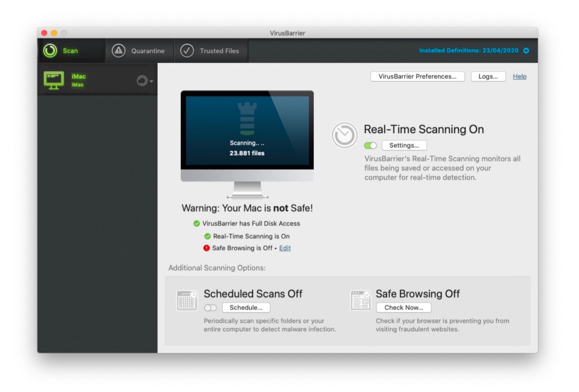Click the blue arrow beside Installed Definitions
This screenshot has height=392, width=579.
(526, 51)
